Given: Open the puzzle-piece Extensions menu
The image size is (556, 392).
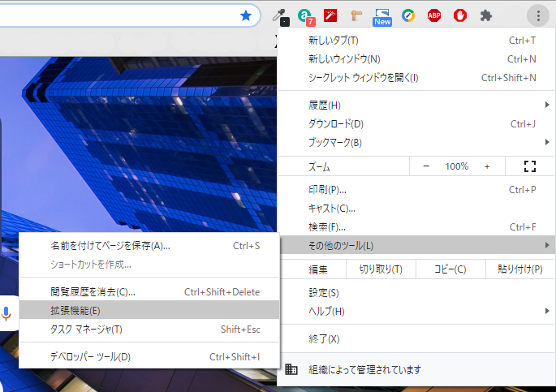Looking at the screenshot, I should 486,15.
